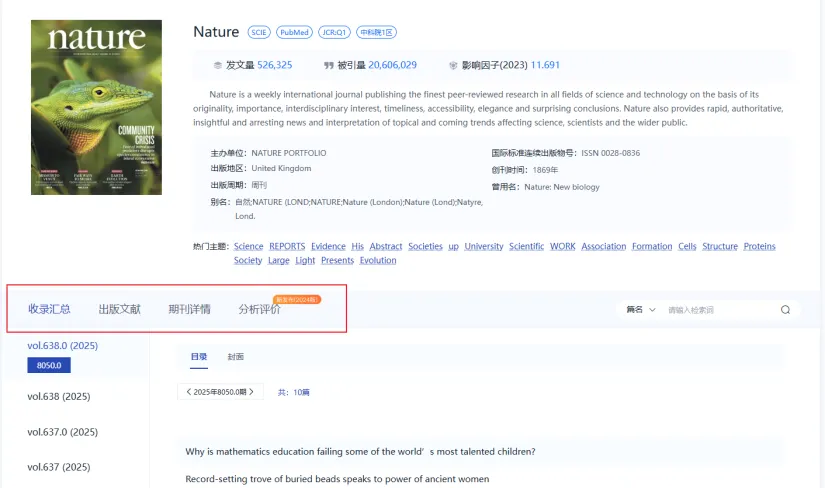Select issue 8050.0 button
The height and width of the screenshot is (488, 825).
tap(49, 365)
